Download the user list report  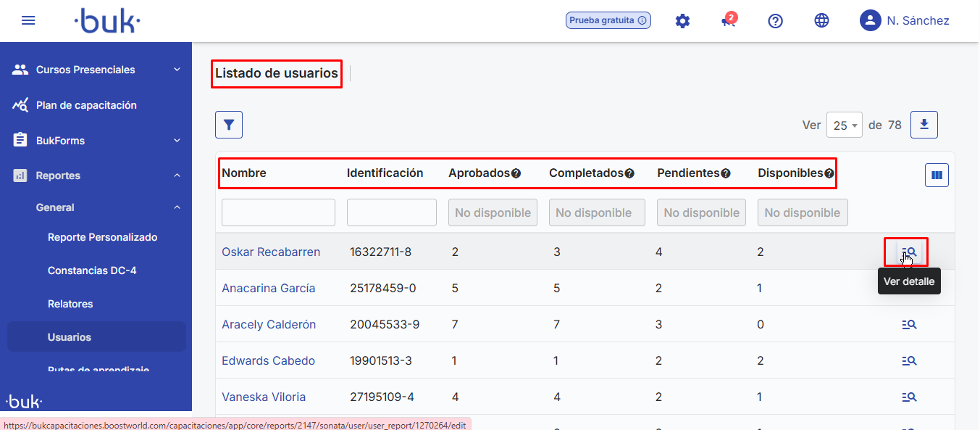coord(924,125)
